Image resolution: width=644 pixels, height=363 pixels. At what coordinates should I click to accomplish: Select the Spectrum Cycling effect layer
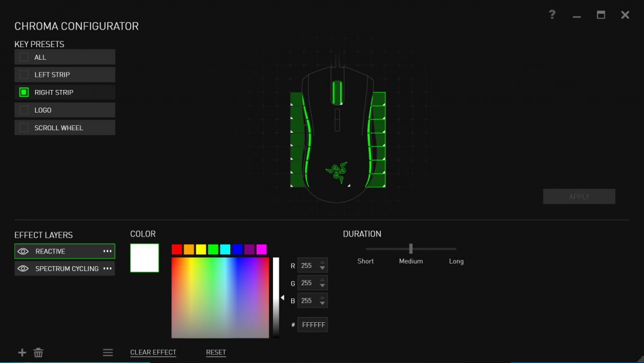point(65,269)
